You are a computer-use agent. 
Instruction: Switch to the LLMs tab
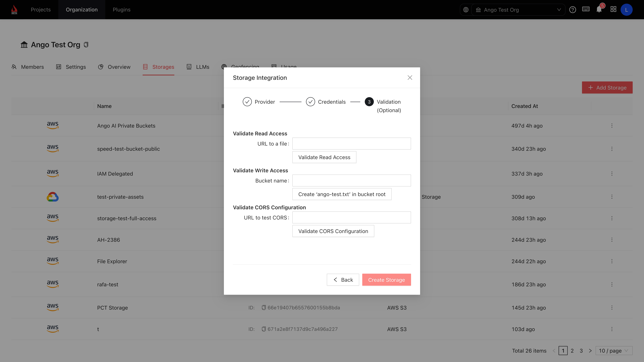tap(198, 67)
